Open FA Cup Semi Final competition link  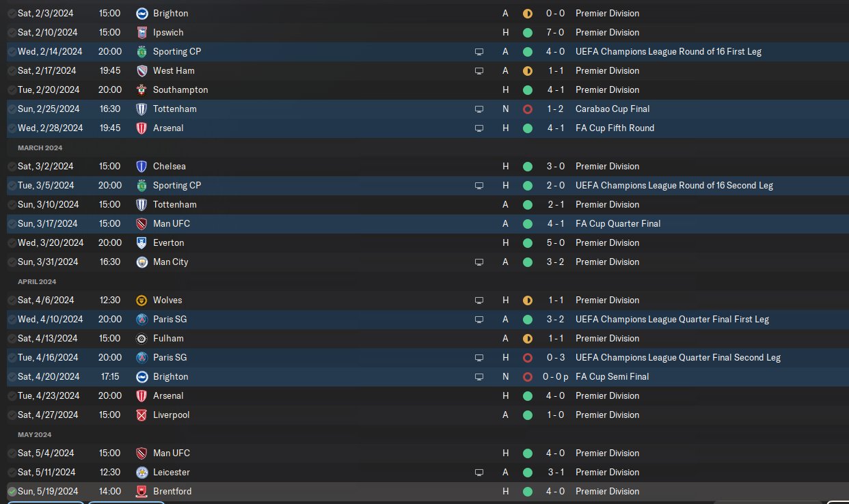pos(612,376)
